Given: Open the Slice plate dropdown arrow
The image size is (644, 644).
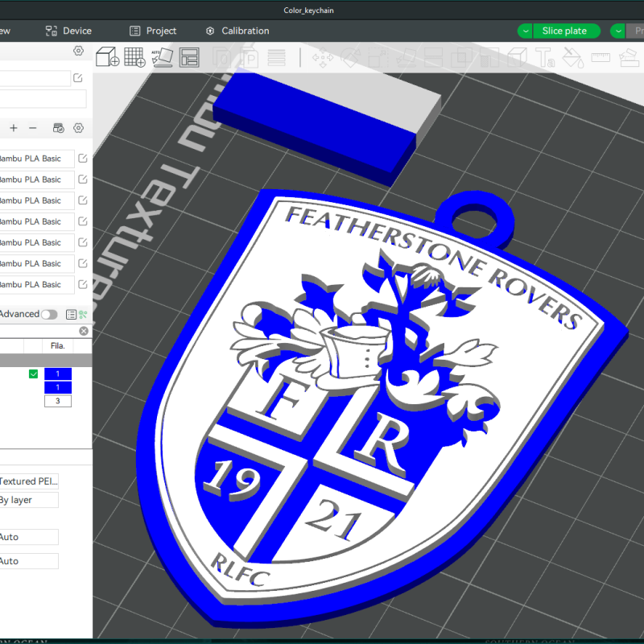Looking at the screenshot, I should click(x=525, y=31).
